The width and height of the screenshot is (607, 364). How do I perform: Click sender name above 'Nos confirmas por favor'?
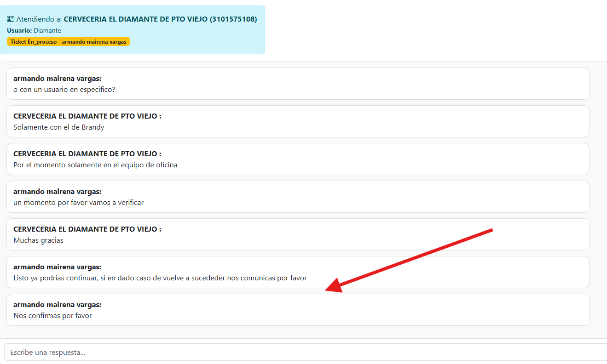(x=57, y=305)
